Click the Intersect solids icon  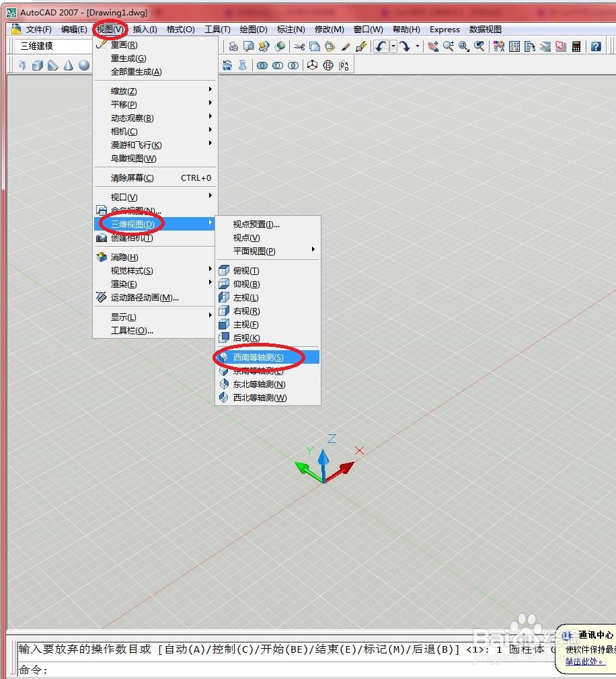293,65
